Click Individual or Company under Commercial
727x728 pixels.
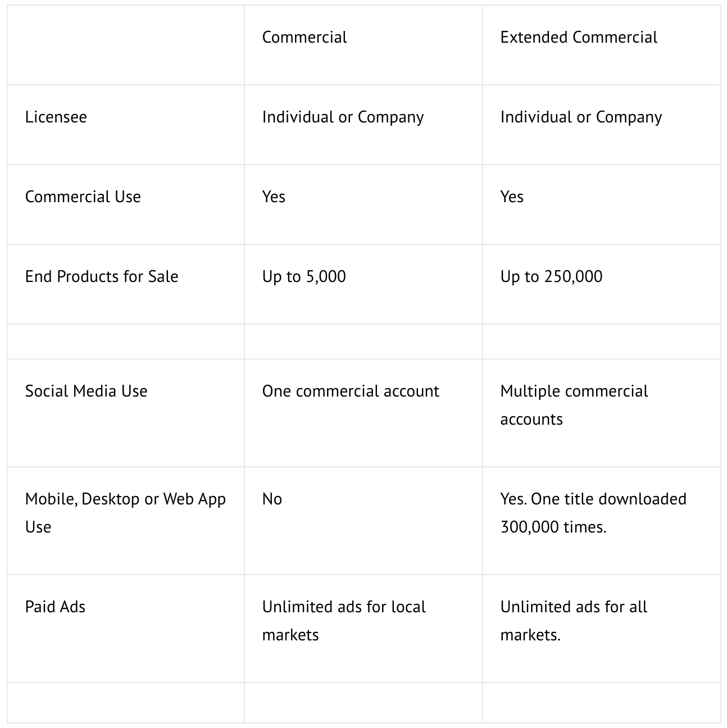(x=343, y=117)
